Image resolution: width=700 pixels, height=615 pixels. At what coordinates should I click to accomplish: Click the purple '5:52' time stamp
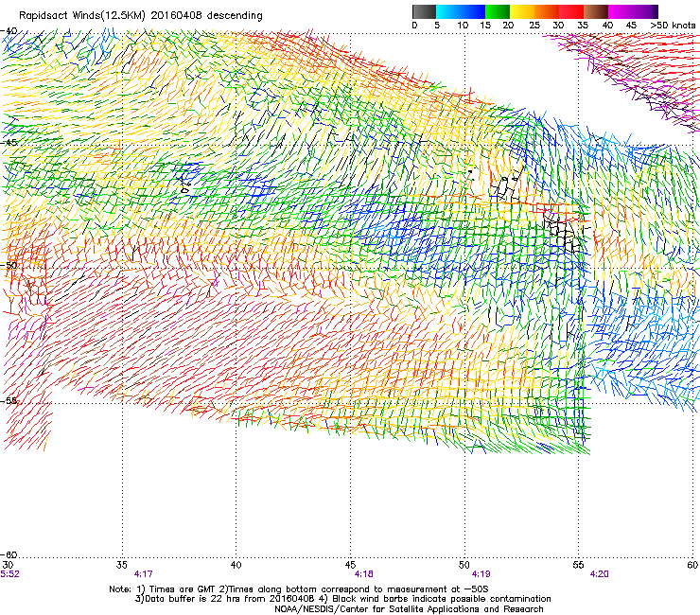click(x=9, y=574)
